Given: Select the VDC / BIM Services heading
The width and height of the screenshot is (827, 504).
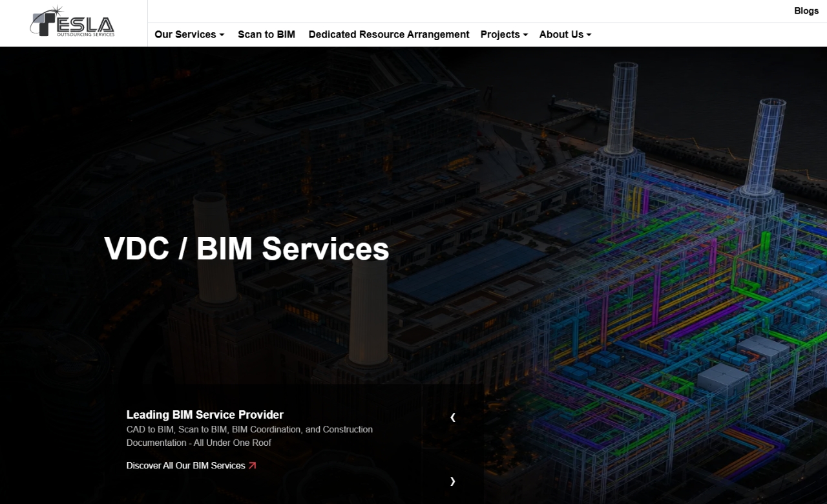Looking at the screenshot, I should coord(247,249).
